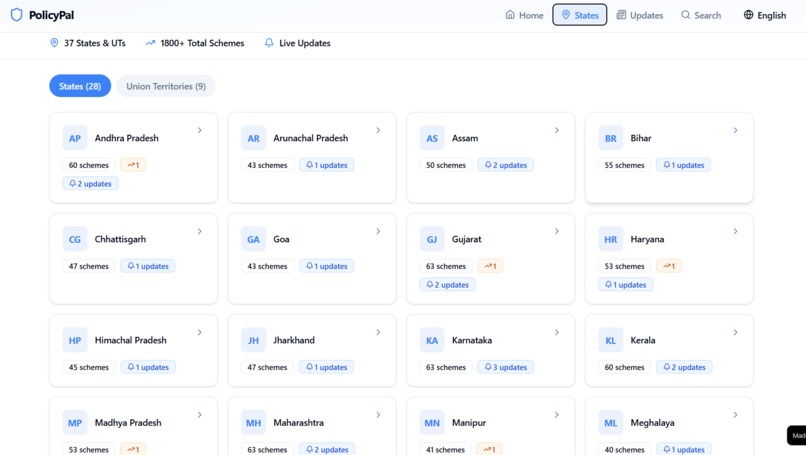
Task: Click Goa's 43 schemes label
Action: click(x=267, y=266)
